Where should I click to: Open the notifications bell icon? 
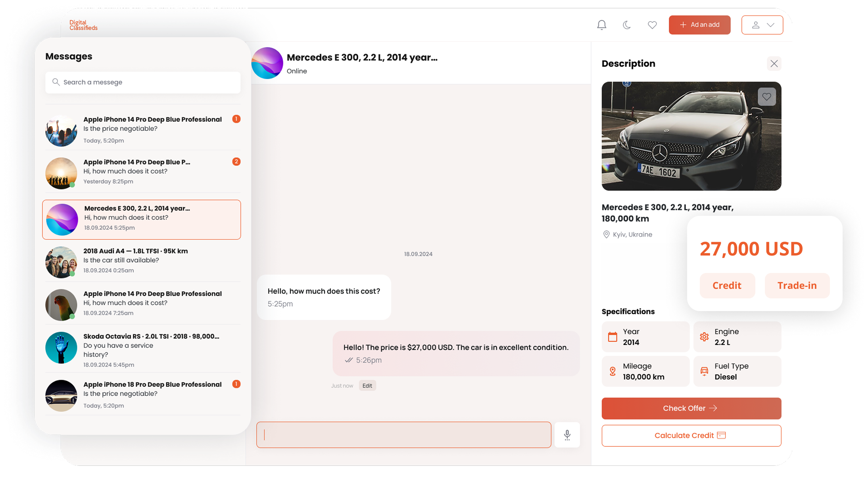(601, 25)
